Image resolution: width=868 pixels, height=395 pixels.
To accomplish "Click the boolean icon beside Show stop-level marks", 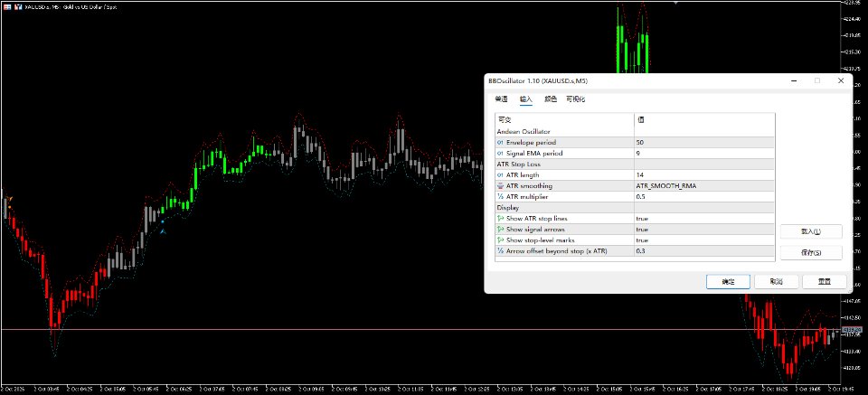I will (x=500, y=240).
